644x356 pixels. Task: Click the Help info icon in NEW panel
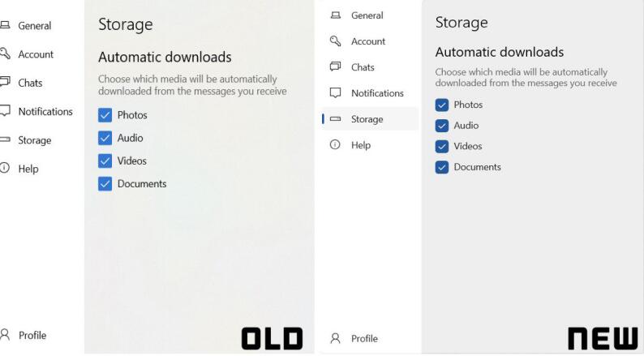tap(335, 145)
